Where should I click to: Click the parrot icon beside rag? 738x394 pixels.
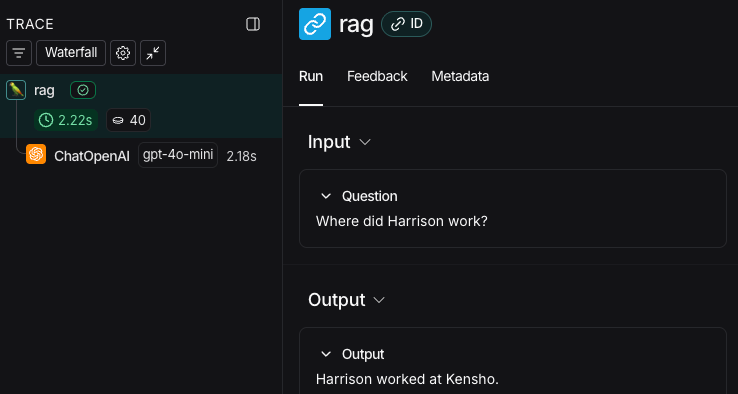point(16,90)
